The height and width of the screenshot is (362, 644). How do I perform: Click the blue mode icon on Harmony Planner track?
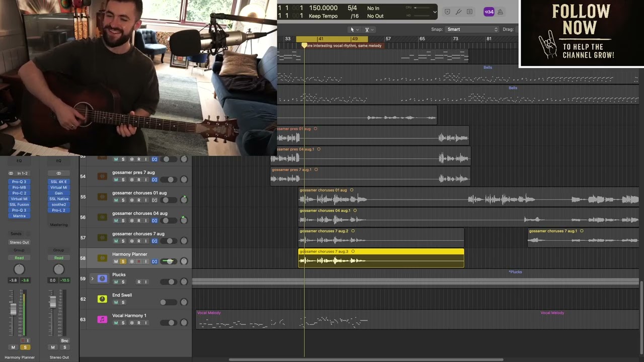pyautogui.click(x=154, y=261)
